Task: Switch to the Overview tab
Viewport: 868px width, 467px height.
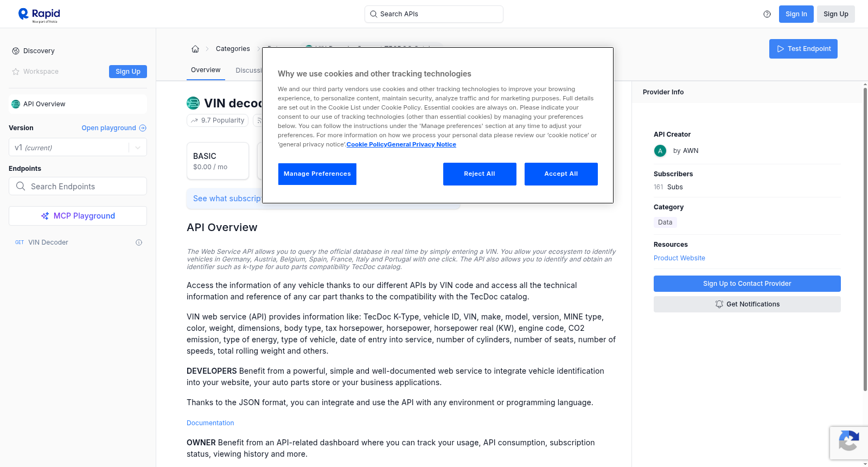Action: [206, 70]
